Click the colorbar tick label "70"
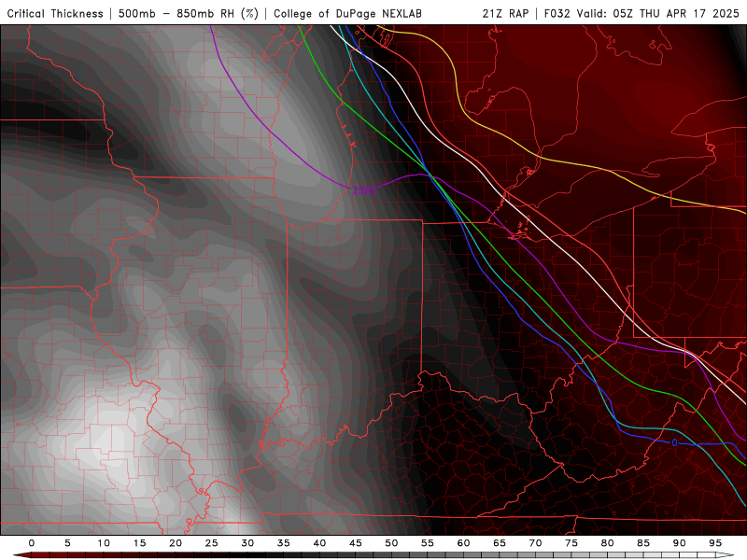Screen dimensions: 747x560 tap(535, 543)
